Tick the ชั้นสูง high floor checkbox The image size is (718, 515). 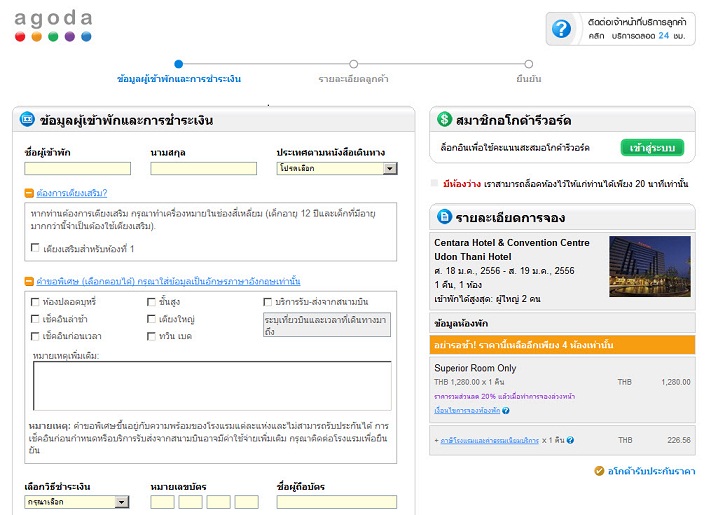[151, 302]
